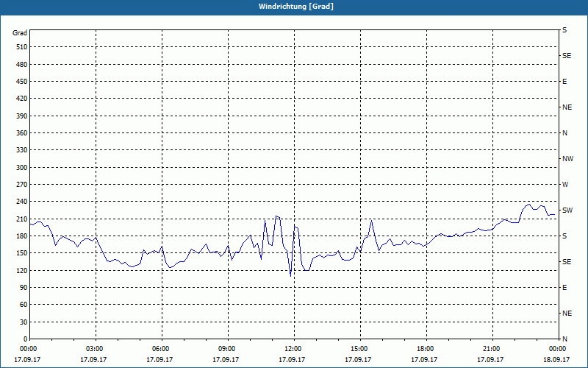The height and width of the screenshot is (368, 588).
Task: Click the NW compass direction label
Action: click(x=567, y=159)
